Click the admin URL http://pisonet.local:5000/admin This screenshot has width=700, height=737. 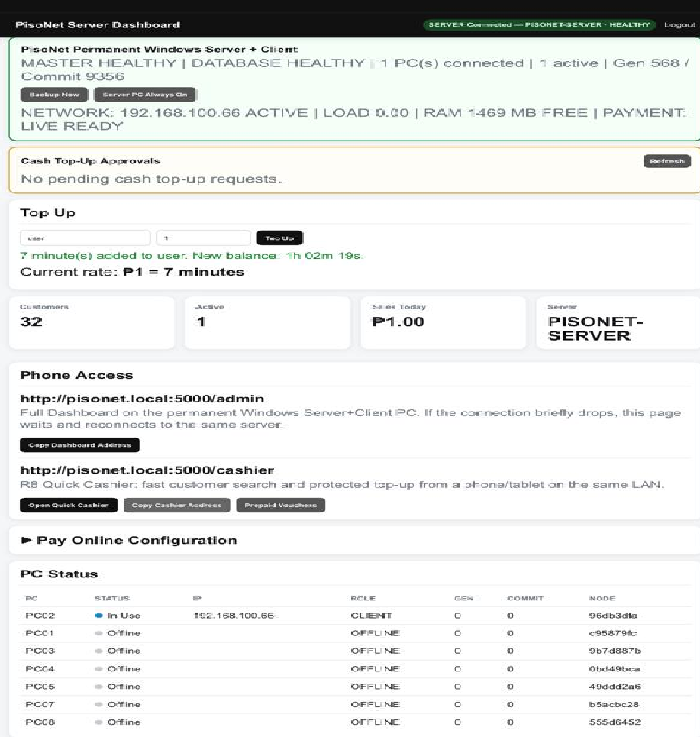pos(142,399)
